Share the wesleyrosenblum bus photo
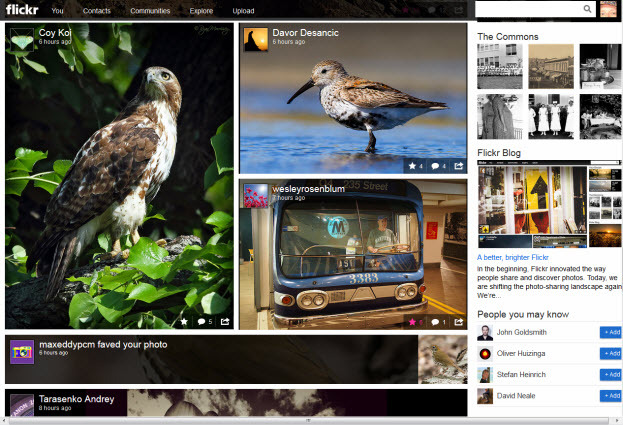The image size is (623, 425). (459, 321)
